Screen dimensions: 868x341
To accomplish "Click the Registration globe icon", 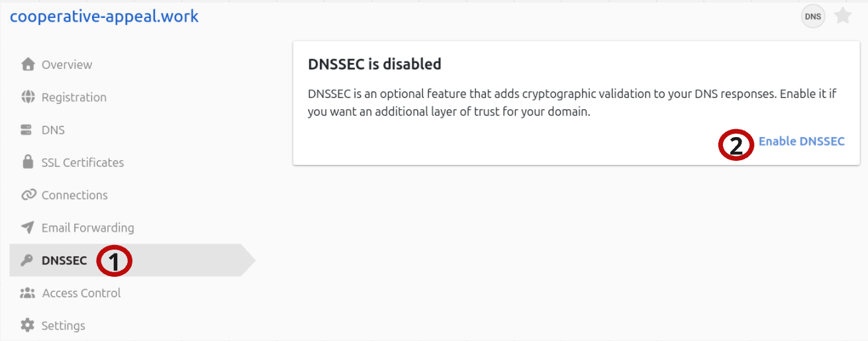I will (28, 97).
